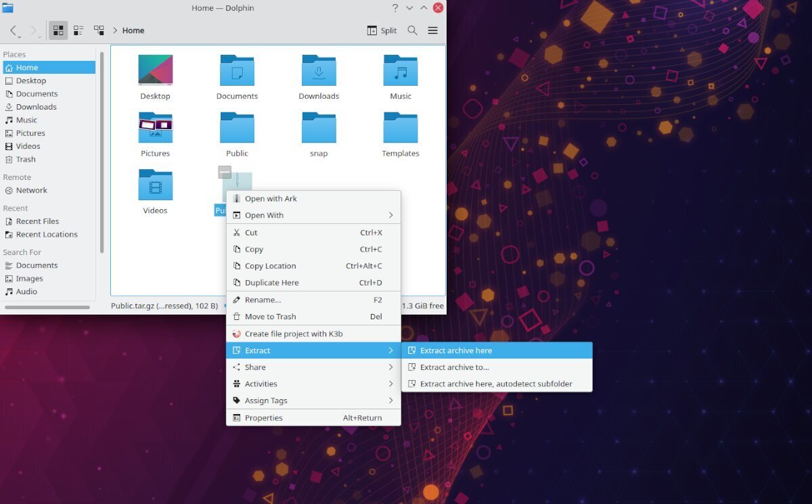Deselect file using the minus selection marker

pos(225,173)
